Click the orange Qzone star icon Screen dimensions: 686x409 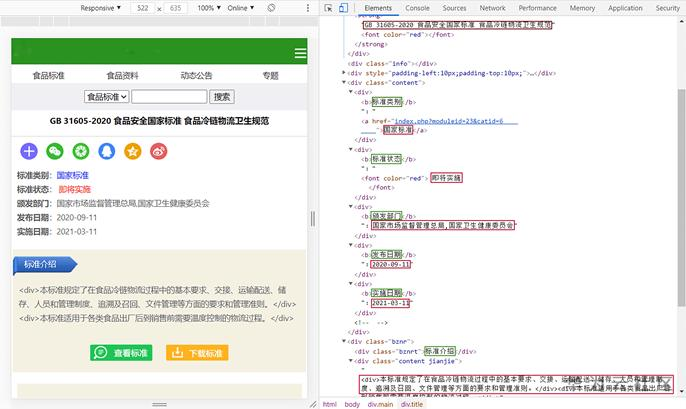pyautogui.click(x=133, y=151)
